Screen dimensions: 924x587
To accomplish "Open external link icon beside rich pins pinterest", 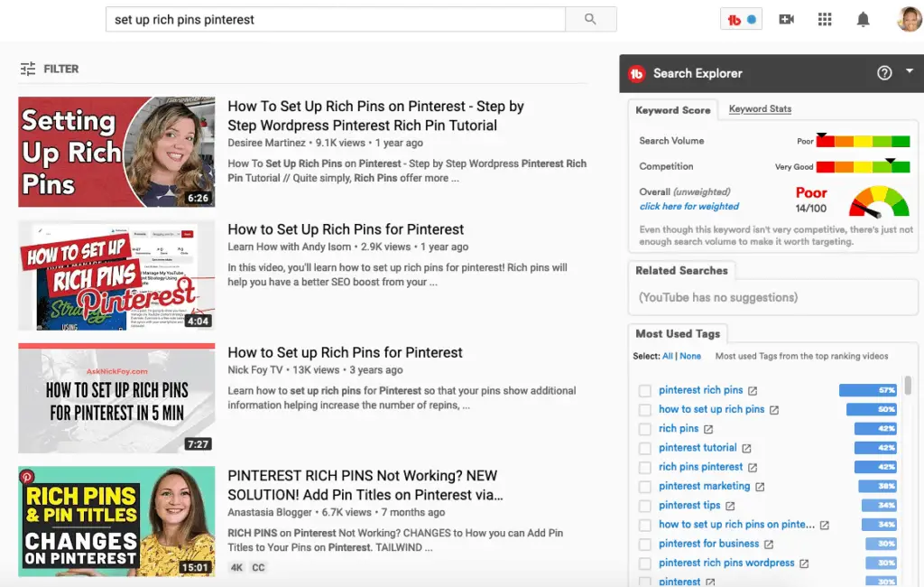I will (753, 468).
